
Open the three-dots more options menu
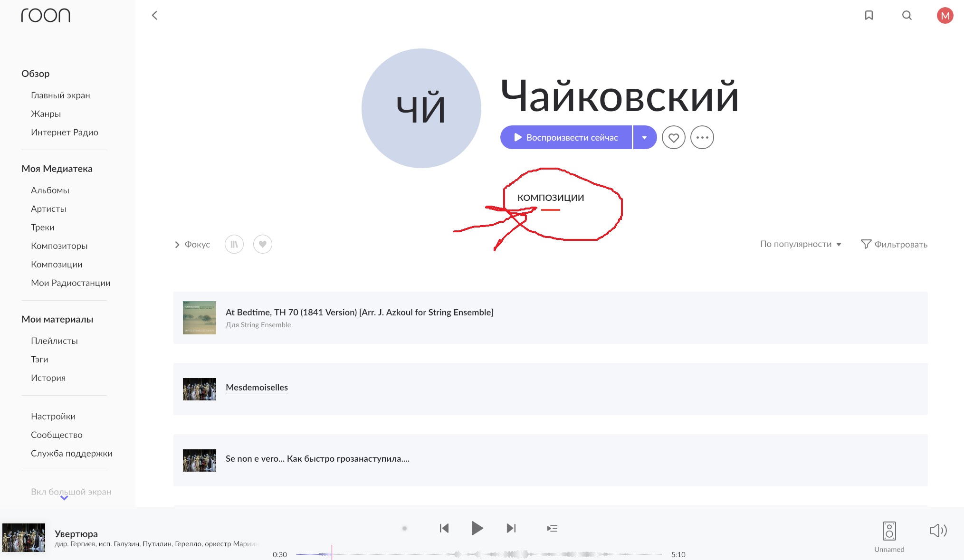click(x=702, y=138)
